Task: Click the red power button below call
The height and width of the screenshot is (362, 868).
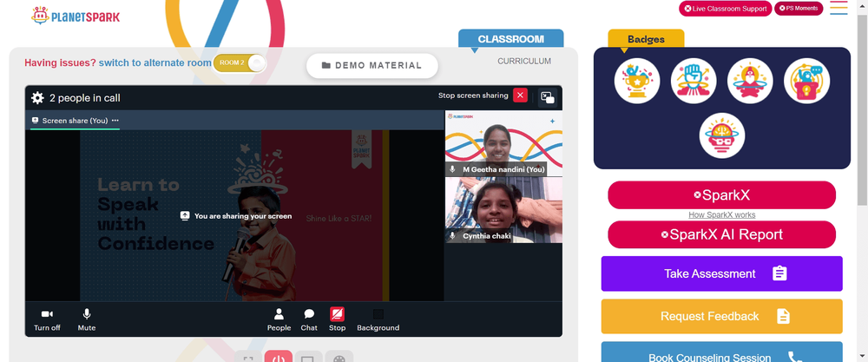Action: click(x=279, y=357)
